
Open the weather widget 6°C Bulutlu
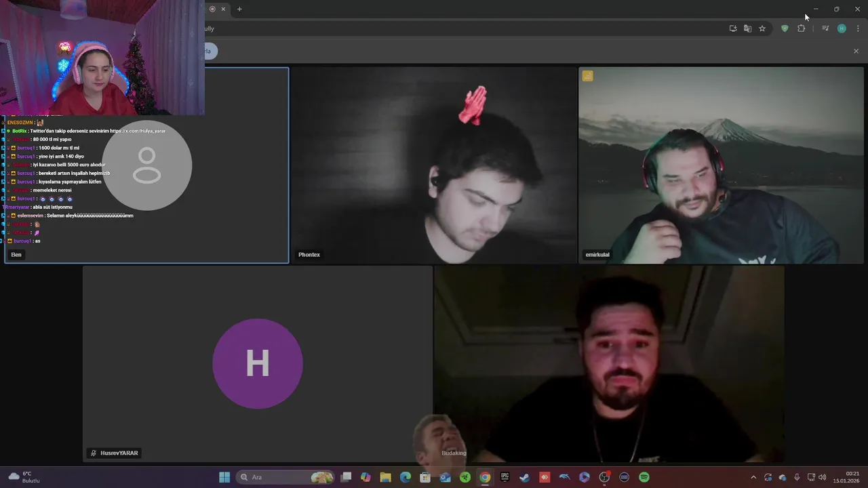[x=23, y=477]
